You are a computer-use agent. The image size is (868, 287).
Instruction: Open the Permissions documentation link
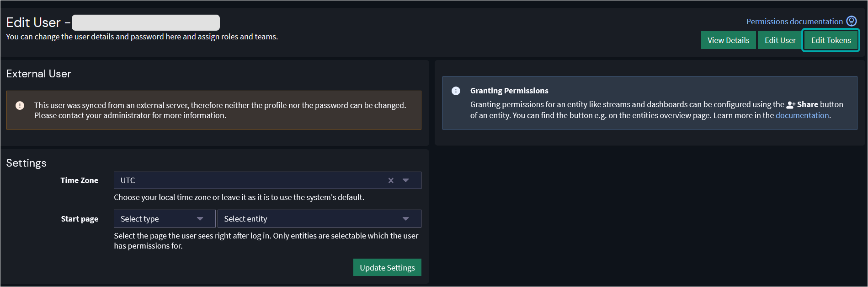pyautogui.click(x=794, y=21)
